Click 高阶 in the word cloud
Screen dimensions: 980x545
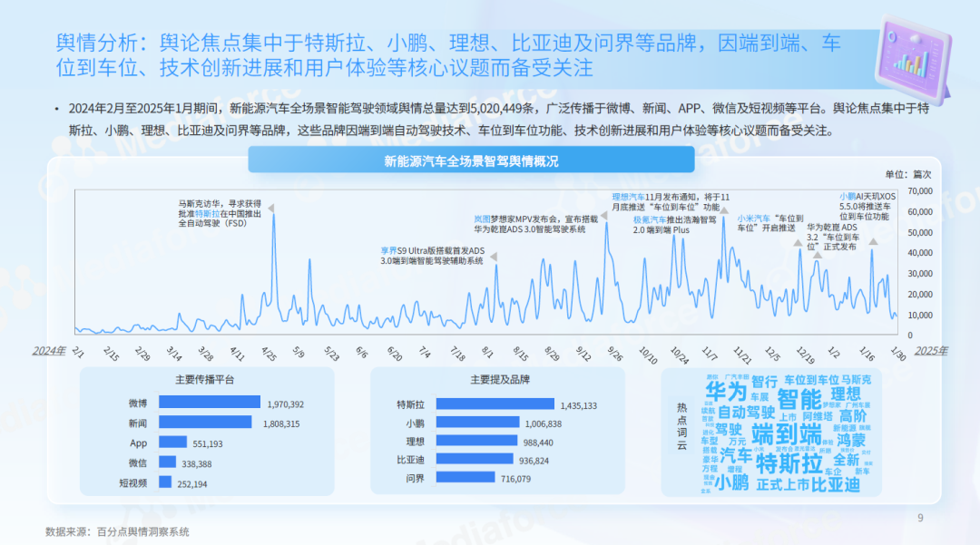[x=853, y=415]
